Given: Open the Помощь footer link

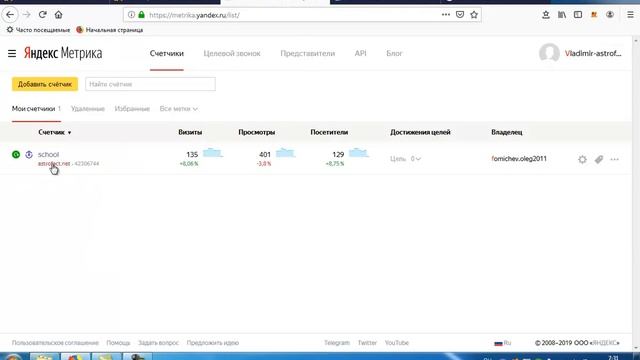Looking at the screenshot, I should pyautogui.click(x=118, y=343).
